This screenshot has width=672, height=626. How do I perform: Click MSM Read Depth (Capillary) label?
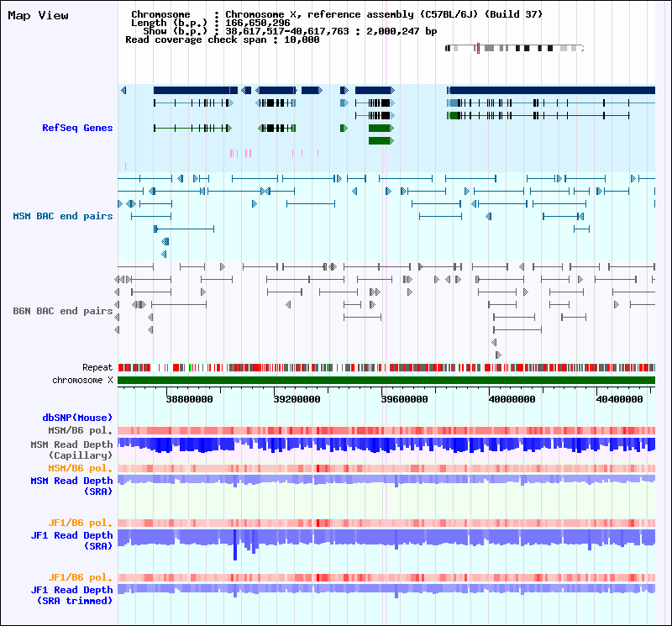pos(71,450)
